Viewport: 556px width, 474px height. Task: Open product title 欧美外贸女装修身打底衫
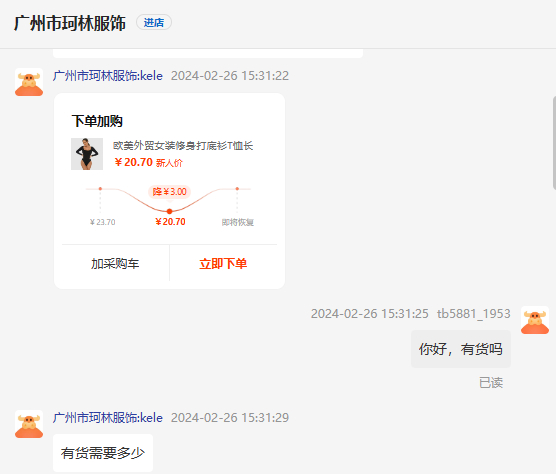(183, 145)
